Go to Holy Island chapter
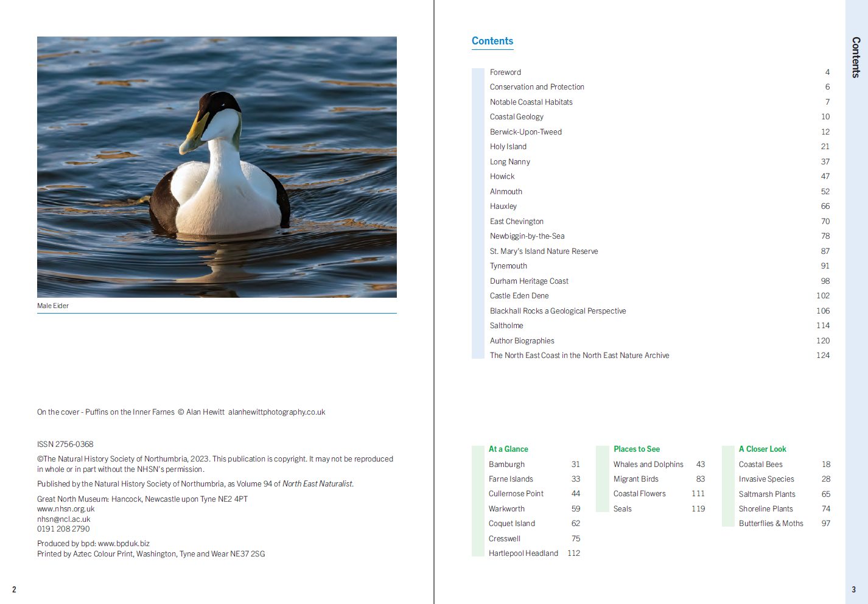The height and width of the screenshot is (604, 868). click(508, 147)
